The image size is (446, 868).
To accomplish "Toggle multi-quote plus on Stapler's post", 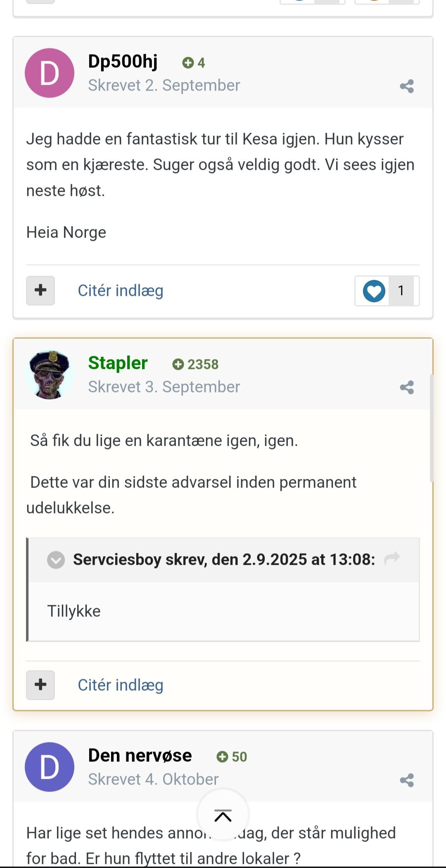I will pos(40,685).
